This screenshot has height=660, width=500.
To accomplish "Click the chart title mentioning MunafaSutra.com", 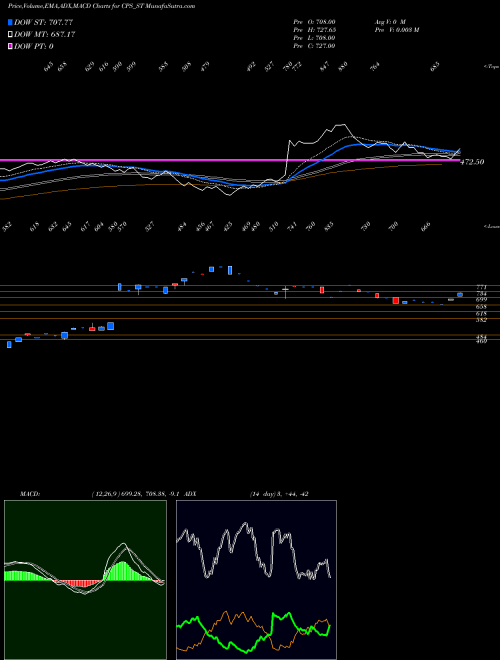I will tap(101, 6).
